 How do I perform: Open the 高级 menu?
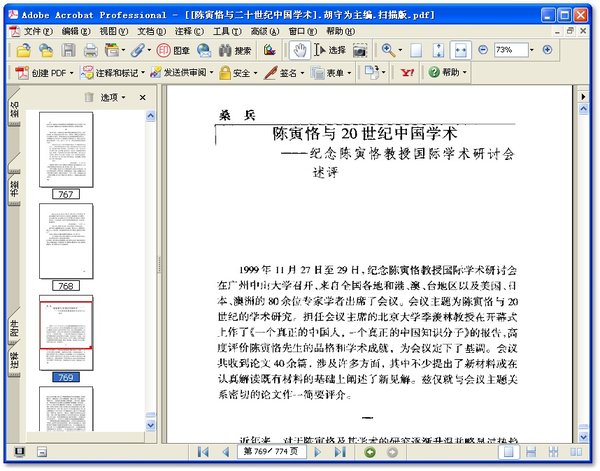265,31
